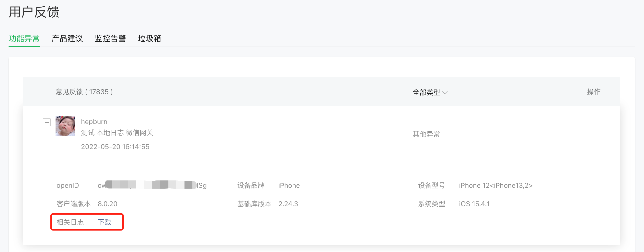Open hepburn's avatar thumbnail
The width and height of the screenshot is (644, 252).
coord(65,126)
